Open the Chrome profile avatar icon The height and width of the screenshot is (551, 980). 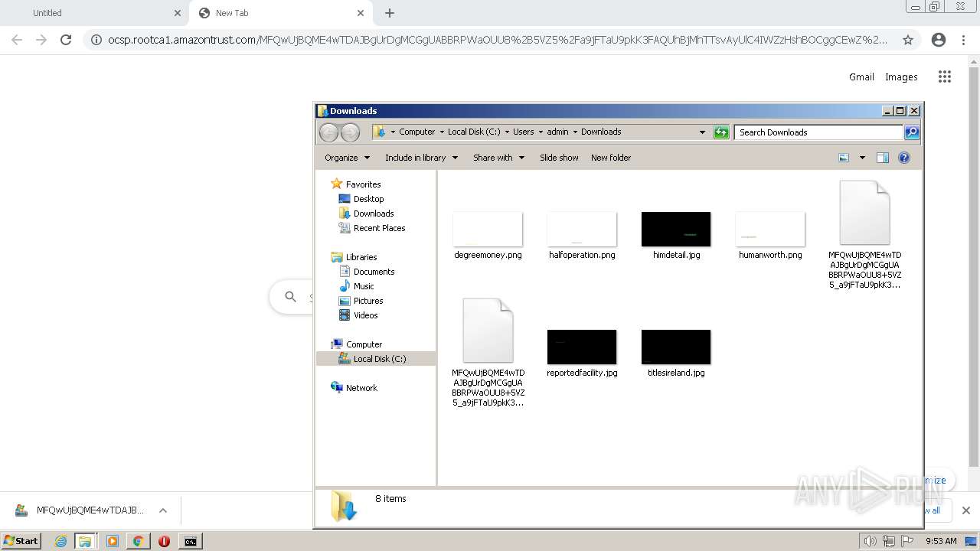tap(939, 40)
